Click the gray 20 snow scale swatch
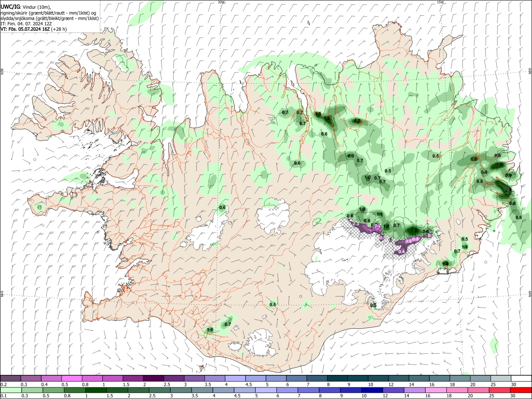Image resolution: width=532 pixels, height=399 pixels. (x=480, y=378)
